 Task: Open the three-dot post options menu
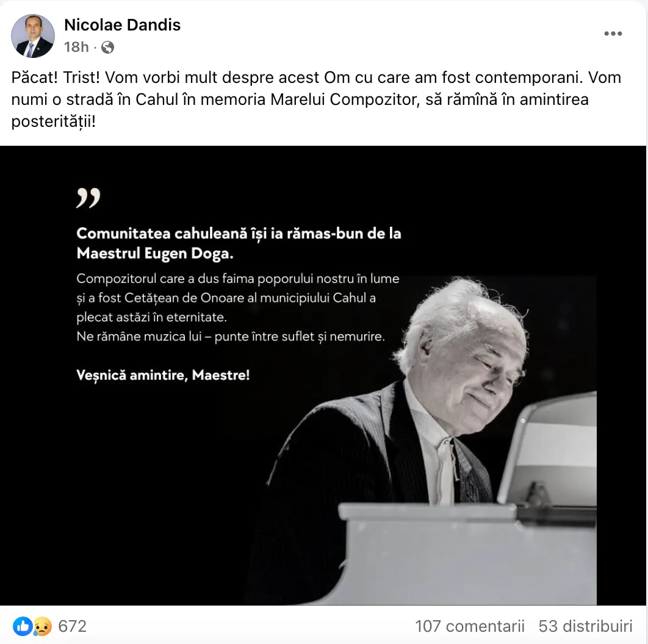pos(613,34)
